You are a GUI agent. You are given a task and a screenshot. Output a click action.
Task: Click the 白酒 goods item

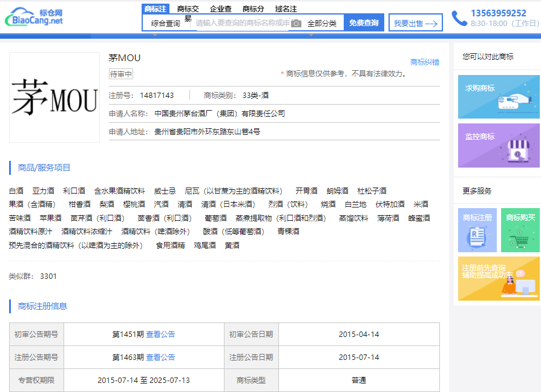[x=16, y=191]
